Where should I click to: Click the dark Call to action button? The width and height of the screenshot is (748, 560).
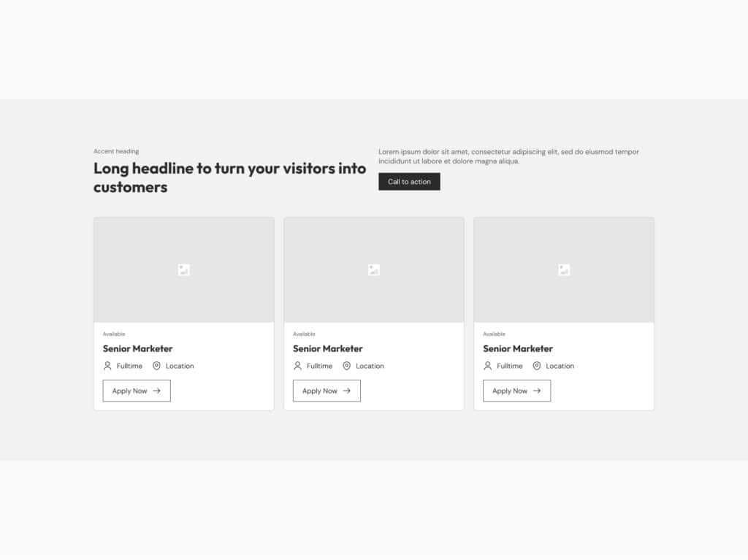(x=409, y=182)
